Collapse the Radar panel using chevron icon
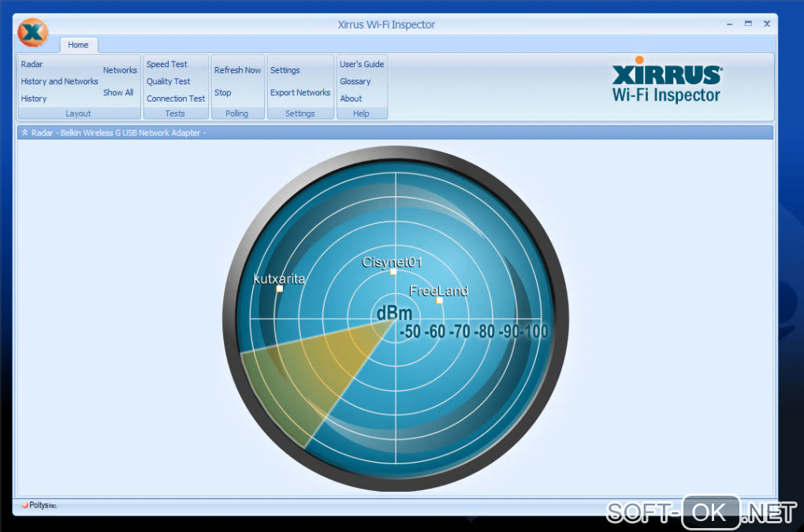Viewport: 804px width, 532px height. click(24, 132)
